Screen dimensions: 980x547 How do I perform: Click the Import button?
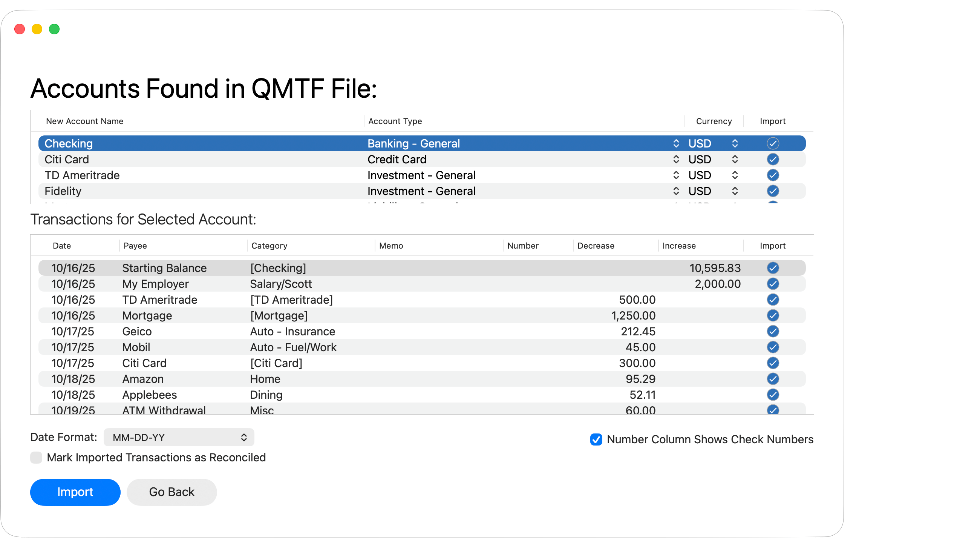[x=75, y=492]
